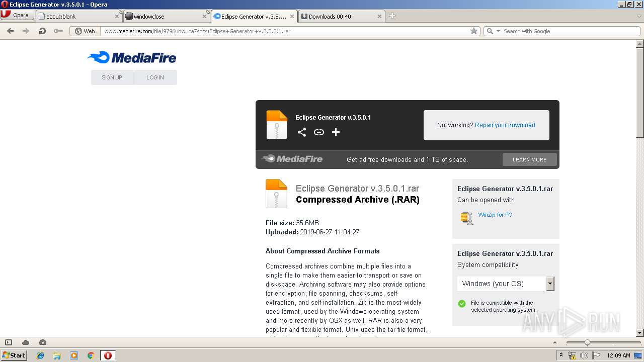Open the WinZip for PC link
644x362 pixels.
point(495,215)
